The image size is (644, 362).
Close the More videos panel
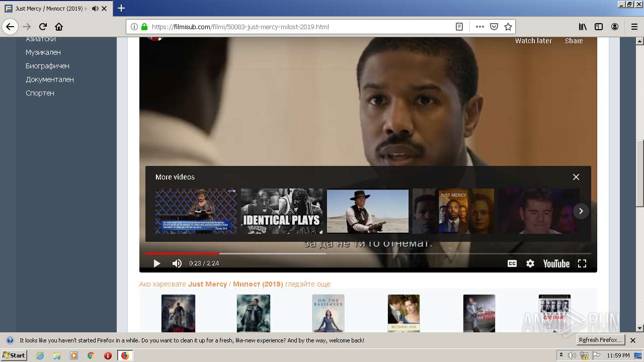tap(576, 177)
